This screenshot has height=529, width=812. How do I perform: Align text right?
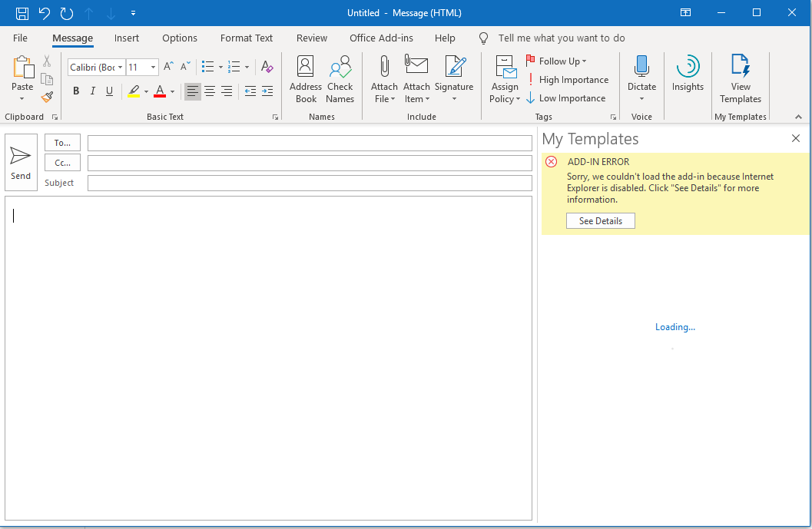point(227,91)
